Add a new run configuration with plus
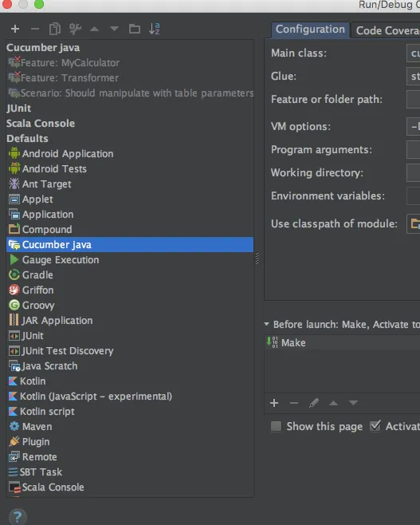Viewport: 420px width, 525px height. click(15, 30)
